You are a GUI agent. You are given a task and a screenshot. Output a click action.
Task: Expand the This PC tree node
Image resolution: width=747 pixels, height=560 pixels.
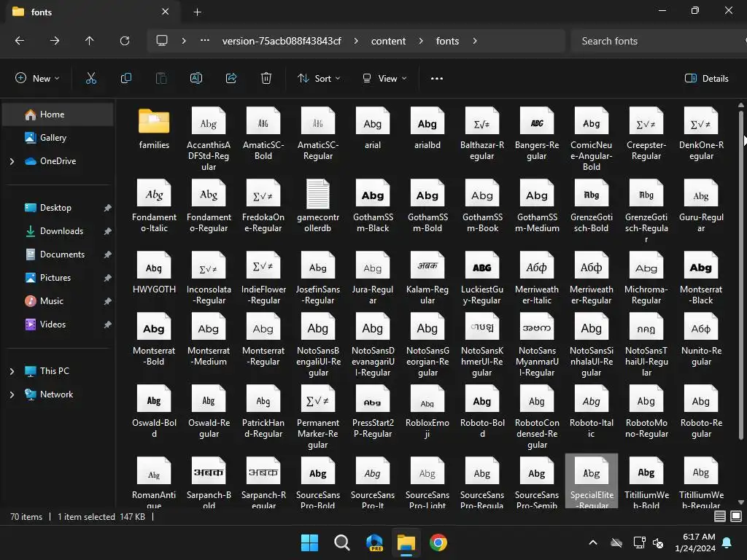pyautogui.click(x=12, y=371)
